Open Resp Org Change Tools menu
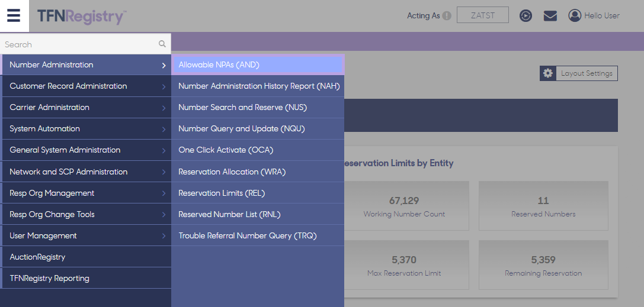Viewport: 644px width, 307px height. (85, 214)
